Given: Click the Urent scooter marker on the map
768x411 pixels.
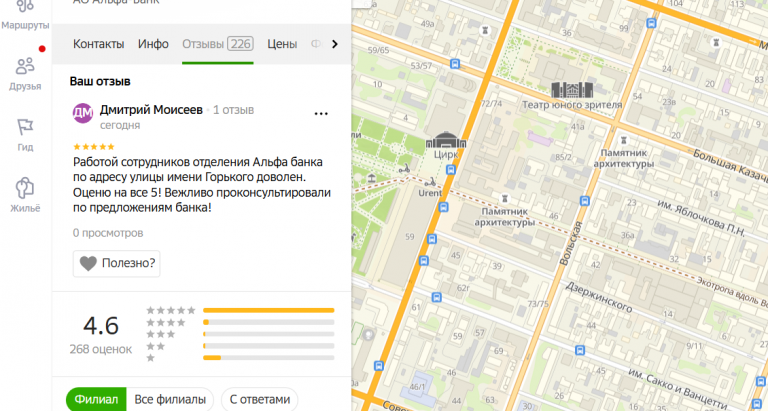Looking at the screenshot, I should coord(430,182).
